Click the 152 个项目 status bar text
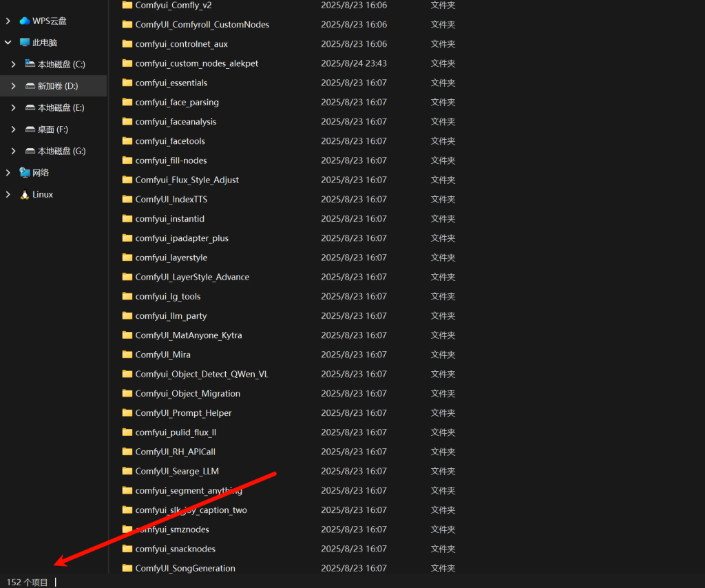705x588 pixels. click(x=28, y=582)
